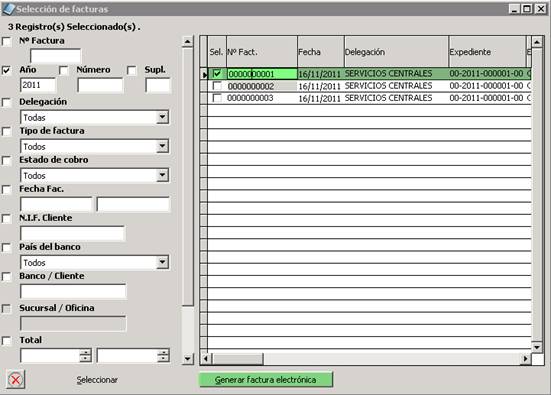Select invoice number cell 0000000002
This screenshot has height=395, width=551.
tap(262, 86)
